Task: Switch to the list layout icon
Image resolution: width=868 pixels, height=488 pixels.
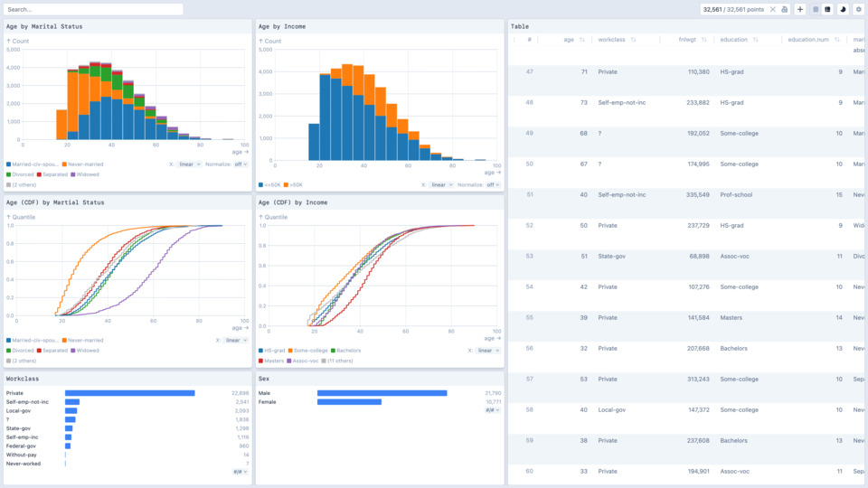Action: tap(816, 9)
